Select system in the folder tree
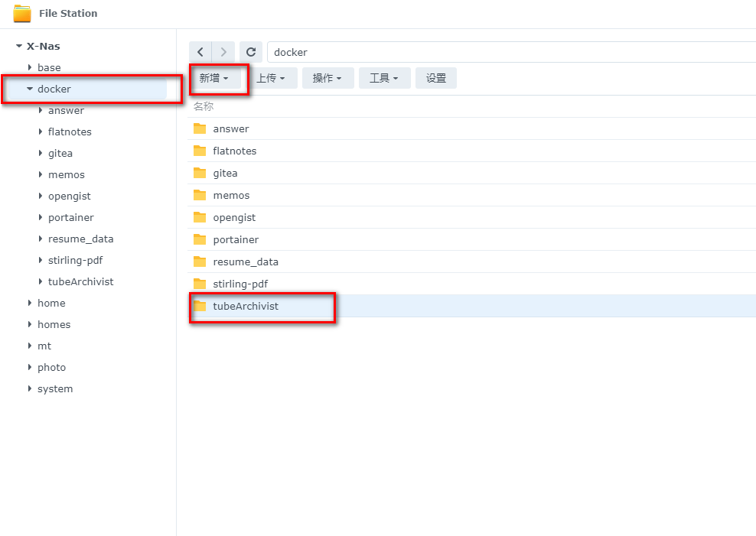 pyautogui.click(x=55, y=388)
